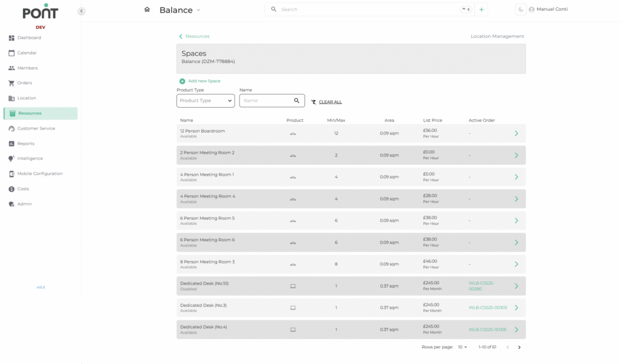Go back to Resources via breadcrumb link
This screenshot has height=364, width=621.
pos(197,36)
